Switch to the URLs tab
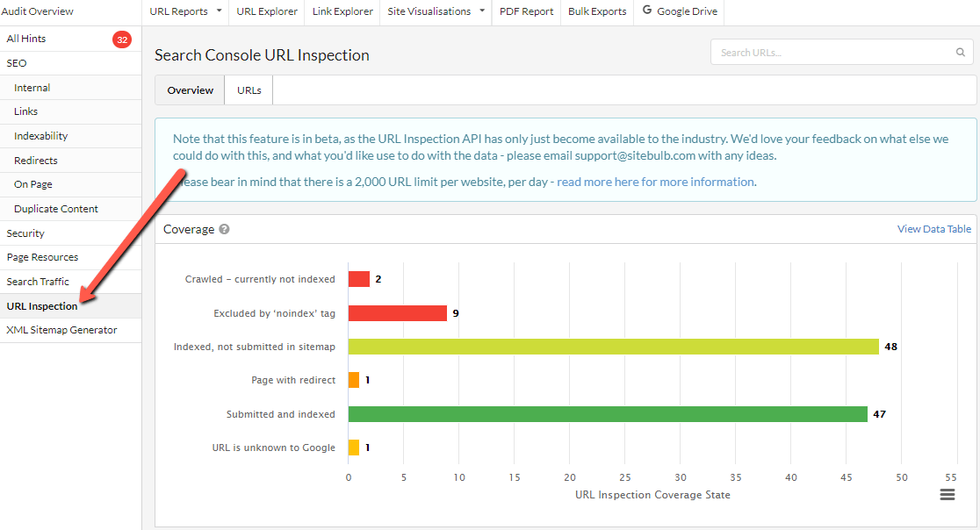 (x=249, y=90)
